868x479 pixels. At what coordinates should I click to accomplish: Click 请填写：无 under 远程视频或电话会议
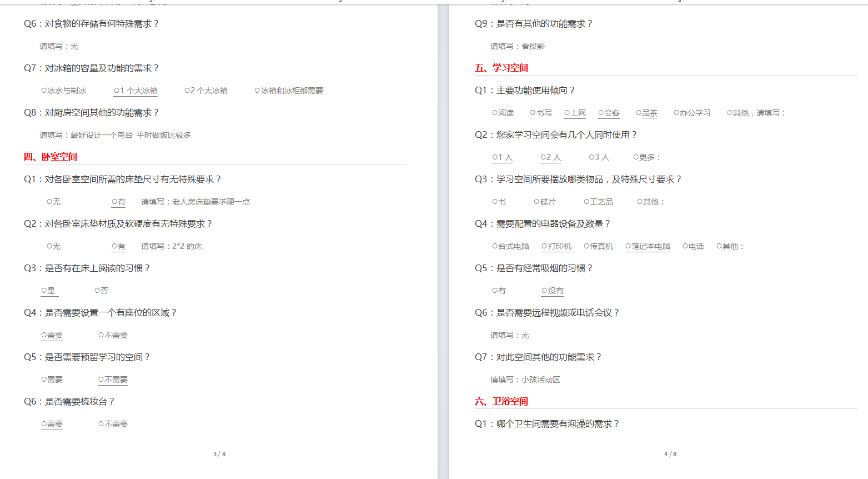click(x=510, y=335)
